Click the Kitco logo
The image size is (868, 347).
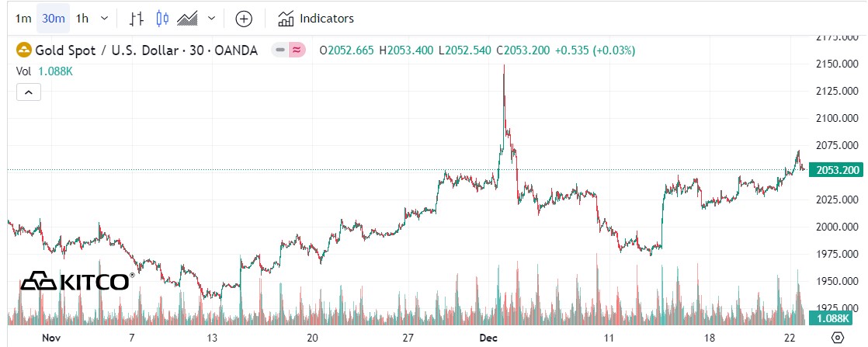point(76,280)
